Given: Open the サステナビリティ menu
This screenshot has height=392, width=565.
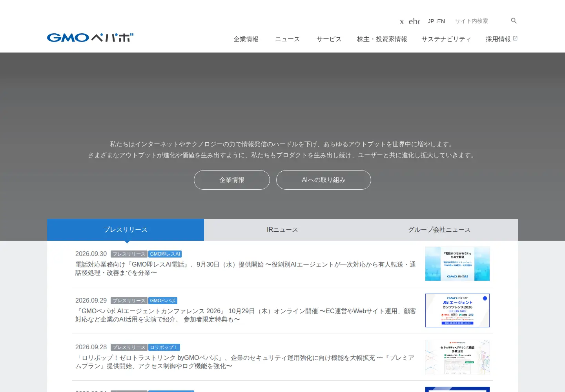Looking at the screenshot, I should click(446, 39).
